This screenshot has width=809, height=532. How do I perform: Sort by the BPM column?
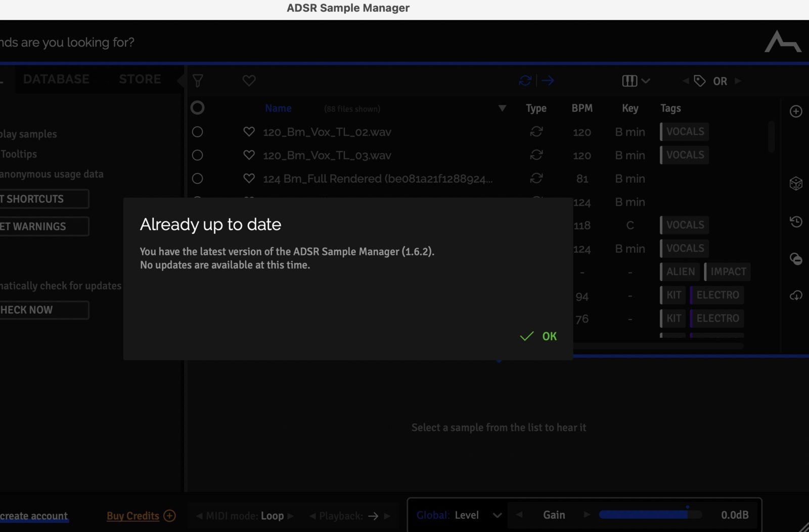[x=582, y=108]
